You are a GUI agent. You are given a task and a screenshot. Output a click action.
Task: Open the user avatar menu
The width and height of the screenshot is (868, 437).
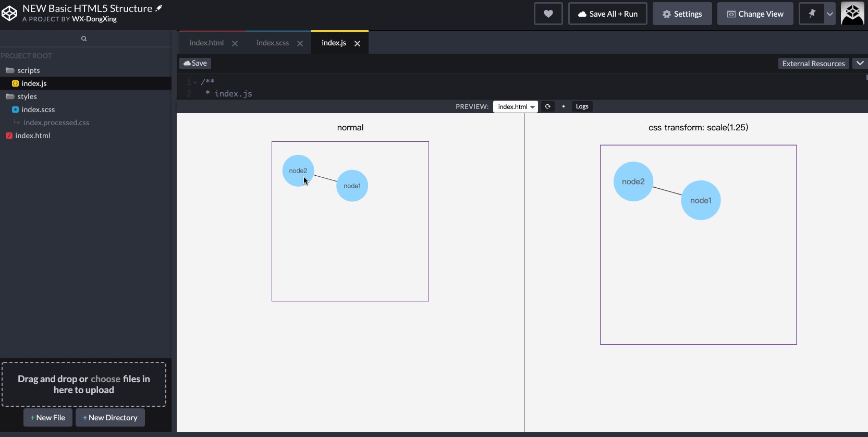tap(853, 14)
